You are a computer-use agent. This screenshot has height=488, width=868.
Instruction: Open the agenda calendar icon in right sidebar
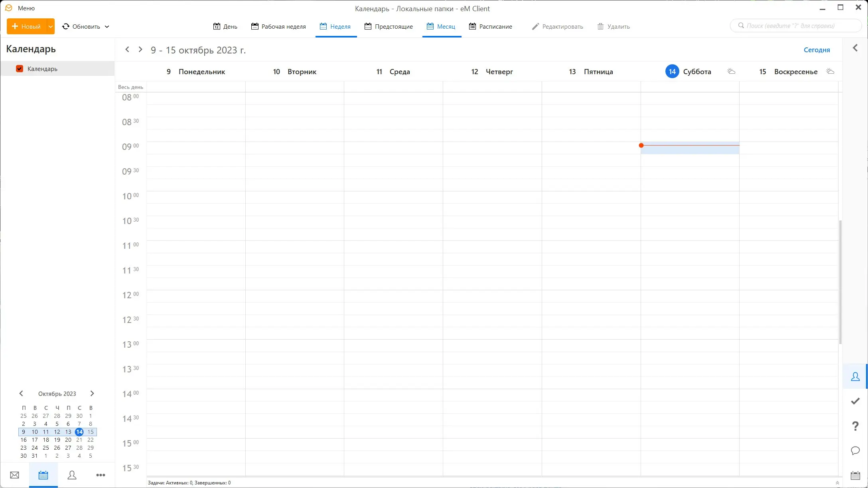point(855,475)
